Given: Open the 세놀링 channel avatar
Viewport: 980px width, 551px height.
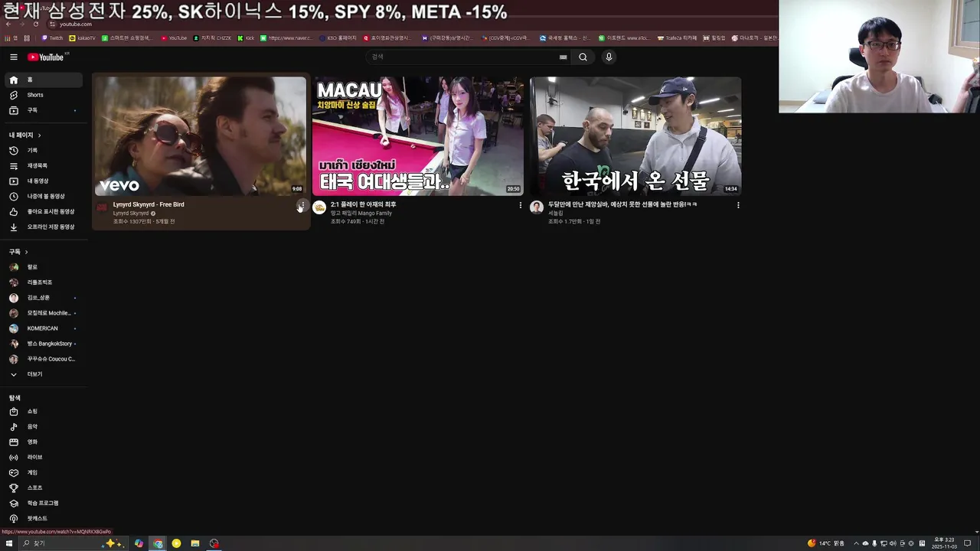Looking at the screenshot, I should (x=537, y=207).
